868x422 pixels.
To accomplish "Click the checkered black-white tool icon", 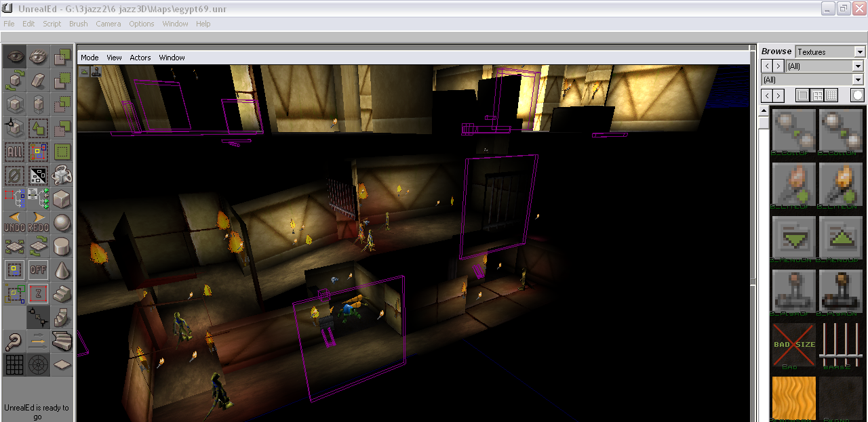I will pos(38,175).
